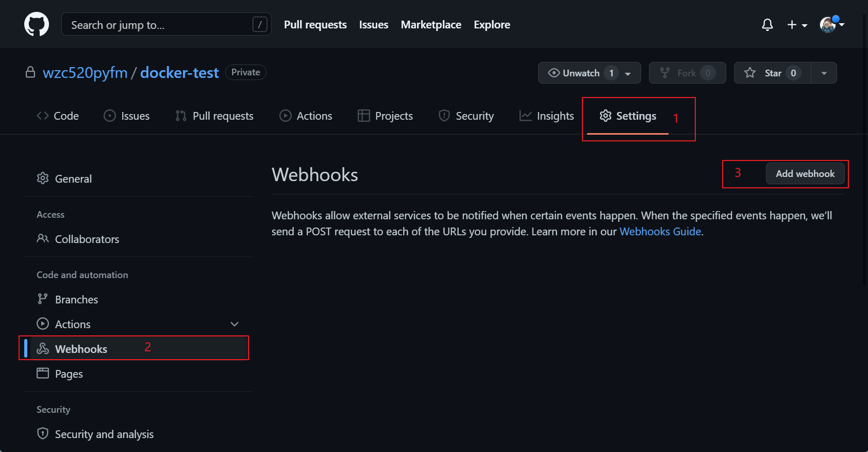The width and height of the screenshot is (868, 452).
Task: Open the Webhooks Guide link
Action: coord(660,232)
